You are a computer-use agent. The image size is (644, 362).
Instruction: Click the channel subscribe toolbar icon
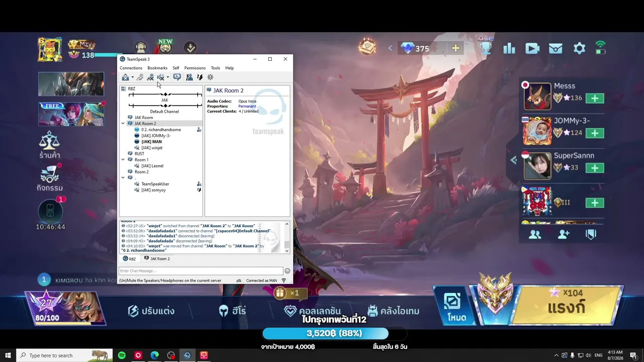pyautogui.click(x=200, y=77)
